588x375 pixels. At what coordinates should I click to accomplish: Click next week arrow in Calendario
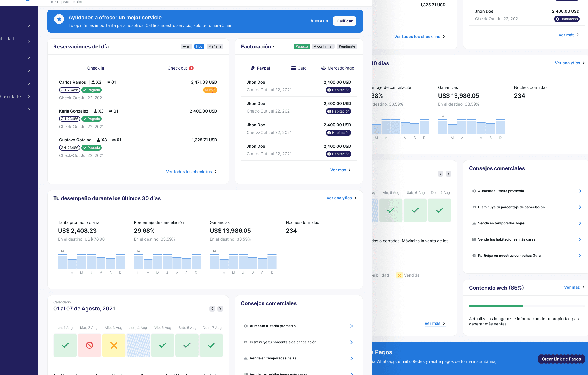pyautogui.click(x=220, y=309)
